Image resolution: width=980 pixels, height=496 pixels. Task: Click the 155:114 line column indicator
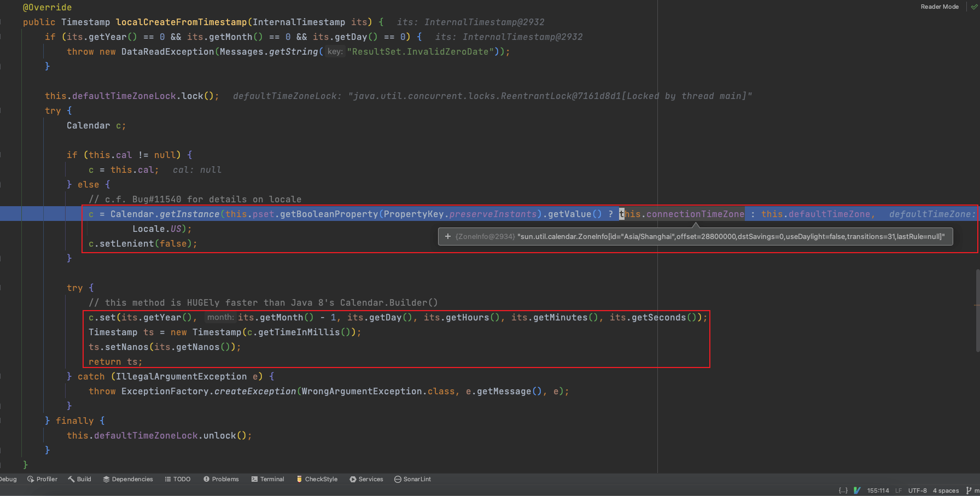point(878,491)
